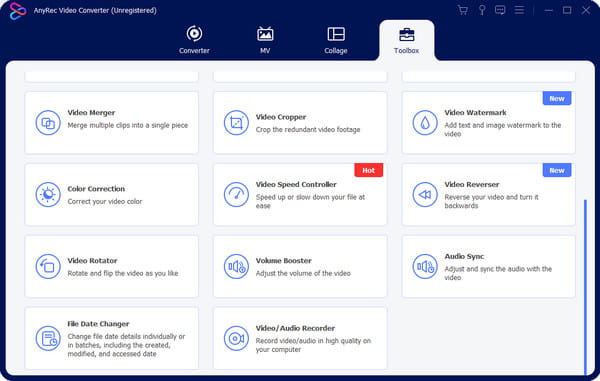Image resolution: width=600 pixels, height=381 pixels.
Task: Open the Video Rotator icon
Action: click(x=48, y=267)
